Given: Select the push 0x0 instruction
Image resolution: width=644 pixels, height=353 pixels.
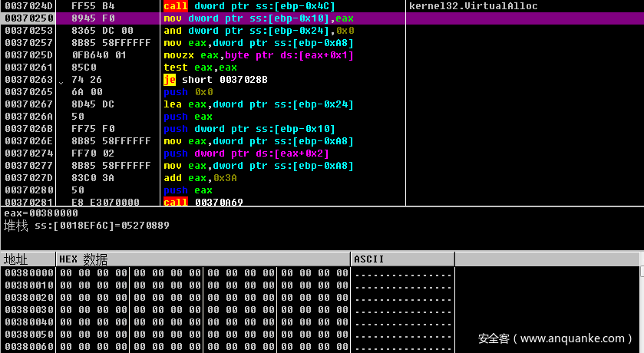Looking at the screenshot, I should tap(188, 92).
